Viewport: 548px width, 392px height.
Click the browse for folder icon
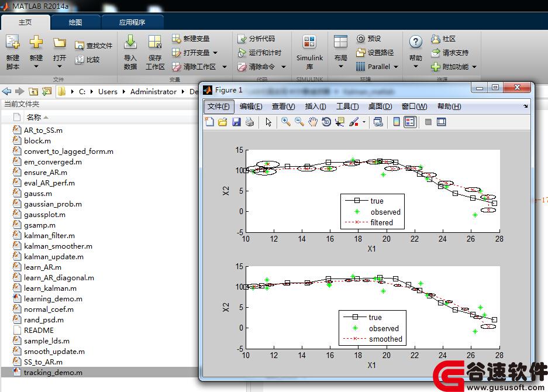tap(46, 92)
